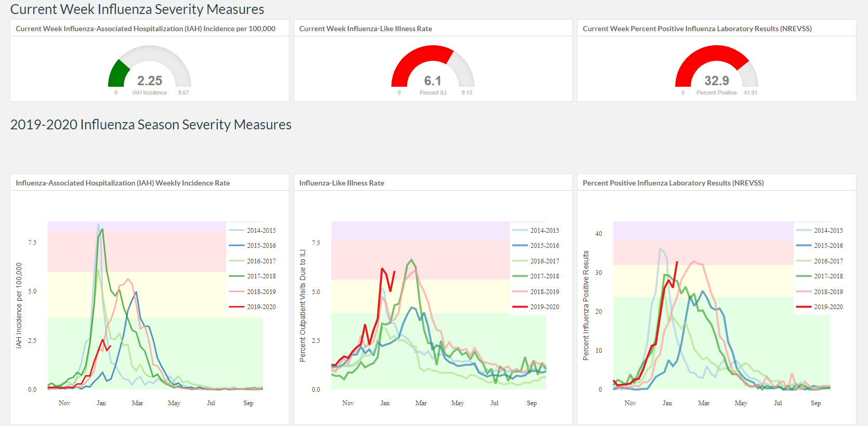Click the 40 y-axis tick on NREVSS chart
The image size is (868, 426).
tap(599, 234)
